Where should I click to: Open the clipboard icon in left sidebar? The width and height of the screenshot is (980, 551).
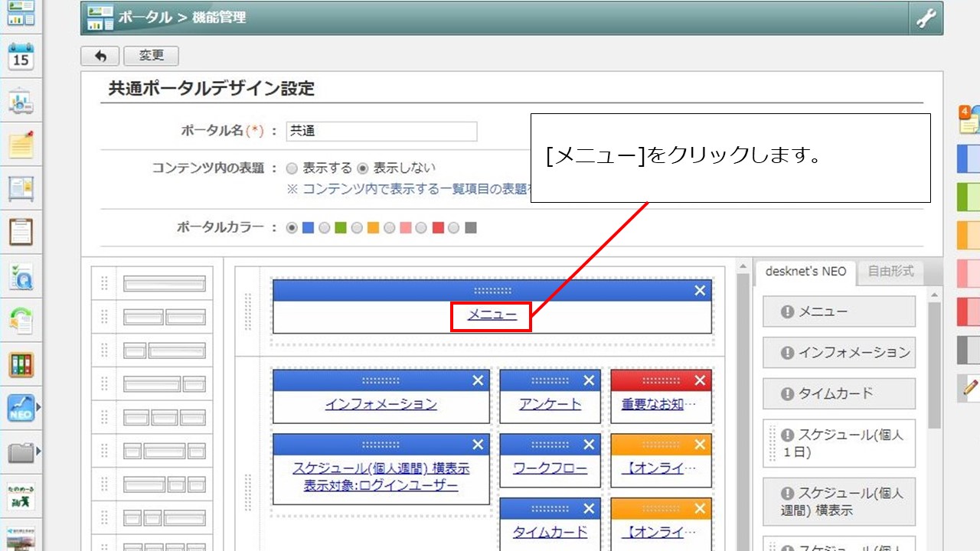pos(21,231)
